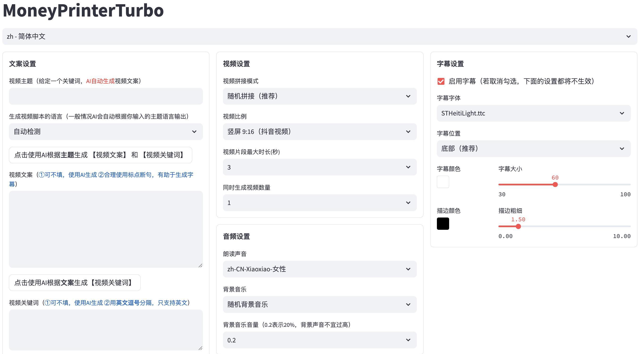Click the 视频设置 section heading
This screenshot has height=354, width=644.
(237, 64)
